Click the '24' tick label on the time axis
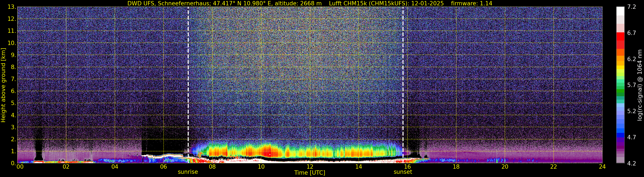Viewport: 644px width, 177px height. (x=602, y=167)
